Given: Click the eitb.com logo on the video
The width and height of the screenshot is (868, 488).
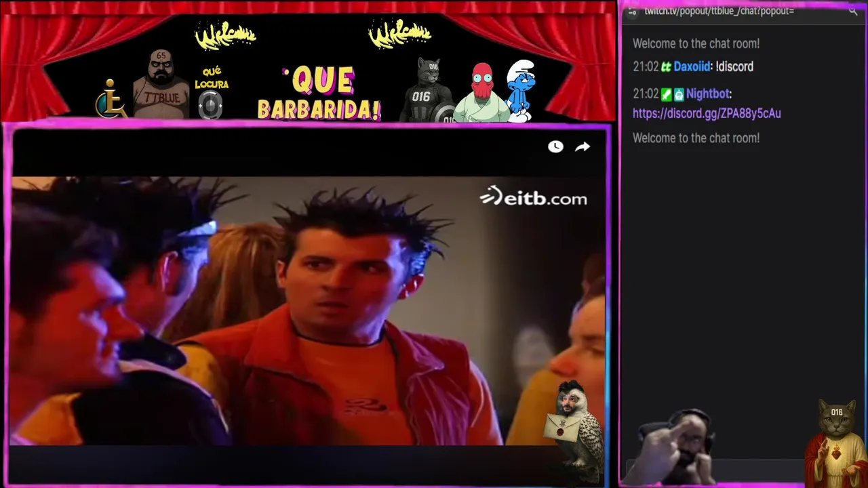Looking at the screenshot, I should [534, 197].
